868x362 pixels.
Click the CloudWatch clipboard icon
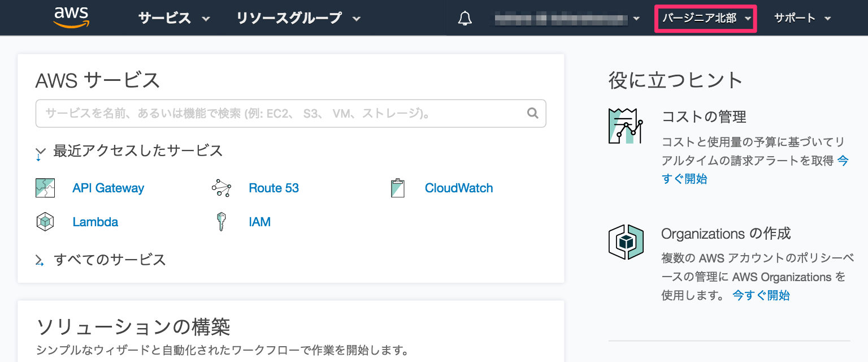(x=398, y=188)
